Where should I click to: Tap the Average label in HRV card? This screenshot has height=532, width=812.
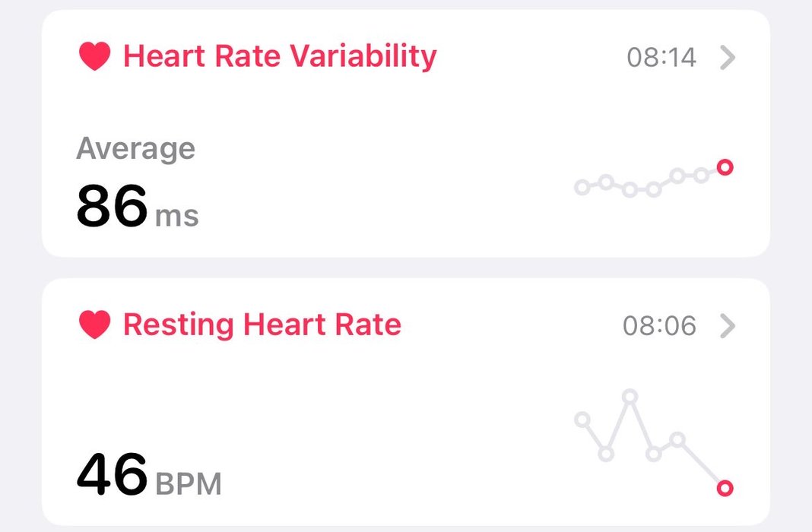pos(136,148)
